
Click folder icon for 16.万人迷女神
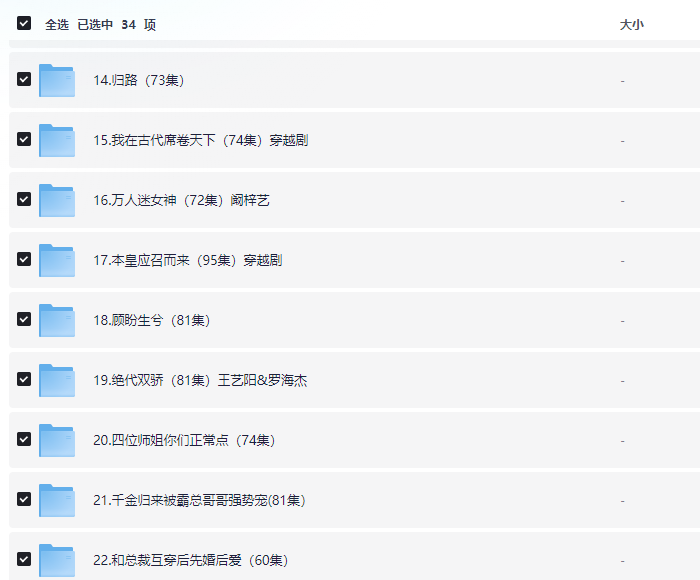pyautogui.click(x=57, y=200)
